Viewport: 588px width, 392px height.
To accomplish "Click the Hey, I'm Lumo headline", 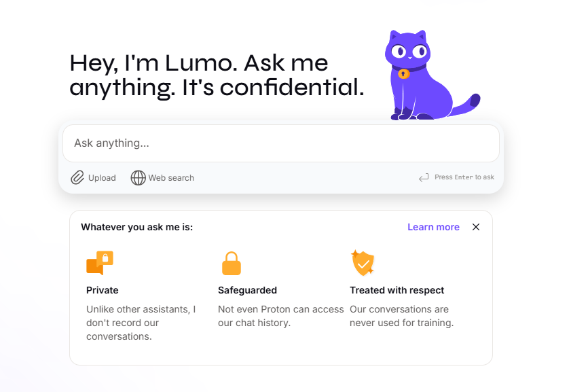I will click(217, 75).
